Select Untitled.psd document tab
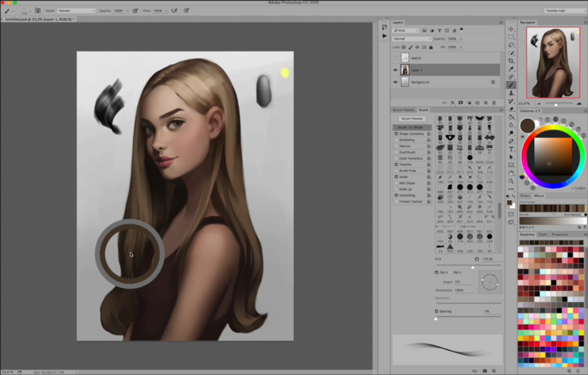 pyautogui.click(x=40, y=19)
